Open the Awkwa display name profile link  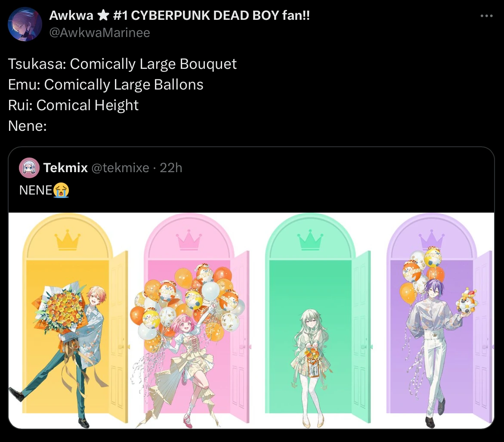(71, 15)
